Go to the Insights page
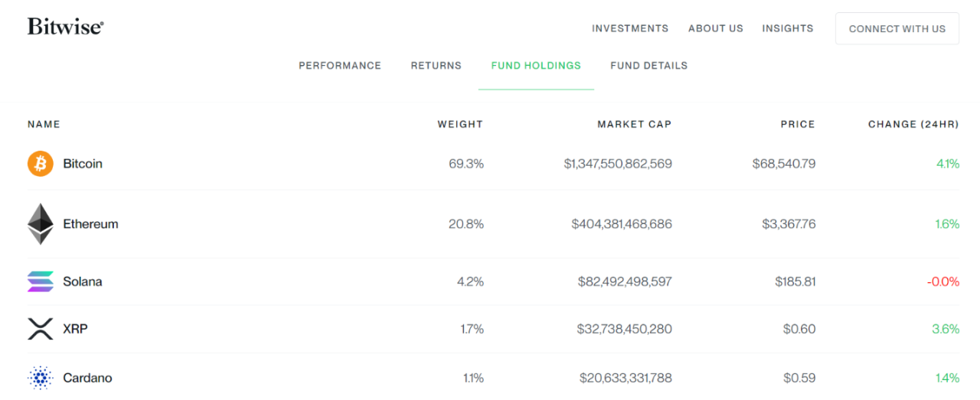The width and height of the screenshot is (980, 400). pyautogui.click(x=787, y=28)
